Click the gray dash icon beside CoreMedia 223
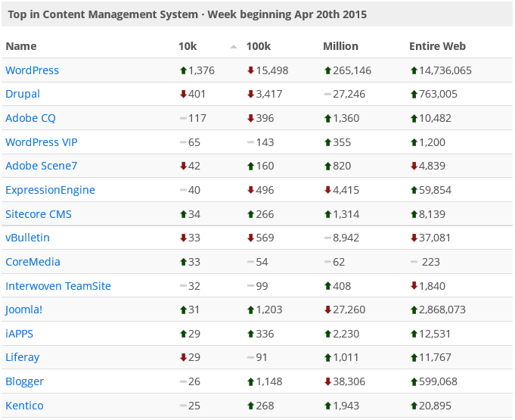 coord(414,262)
